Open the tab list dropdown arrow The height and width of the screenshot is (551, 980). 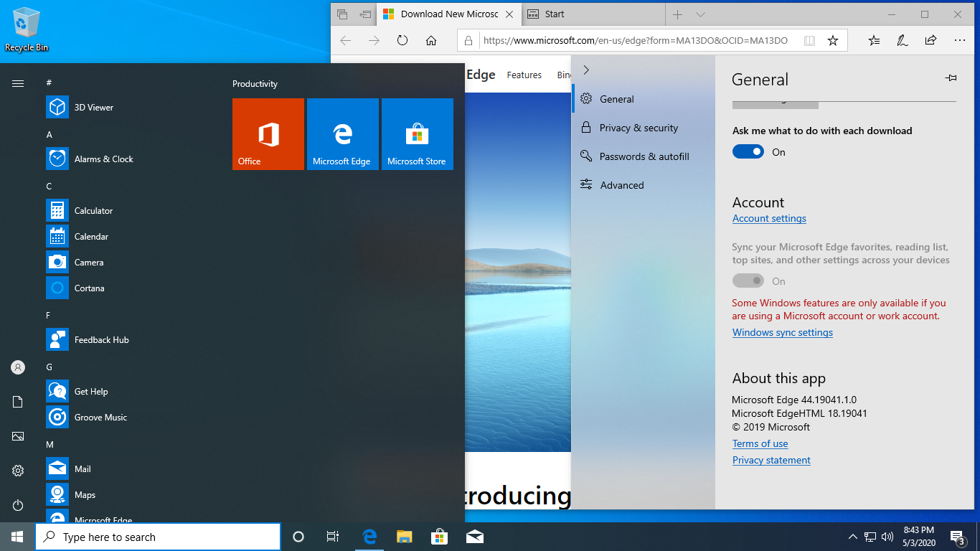tap(701, 14)
